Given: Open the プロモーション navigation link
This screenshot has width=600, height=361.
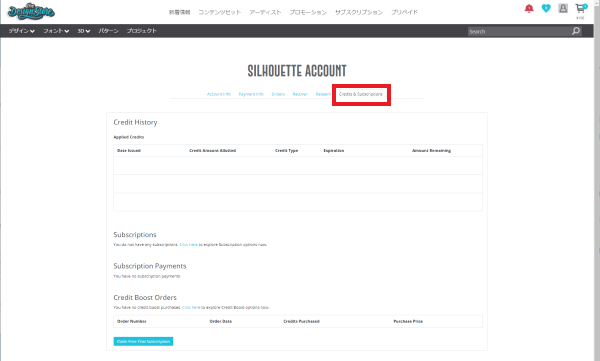Looking at the screenshot, I should (308, 12).
